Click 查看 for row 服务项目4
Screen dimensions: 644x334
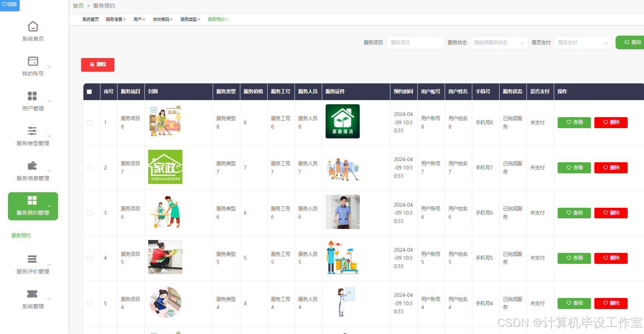click(574, 303)
